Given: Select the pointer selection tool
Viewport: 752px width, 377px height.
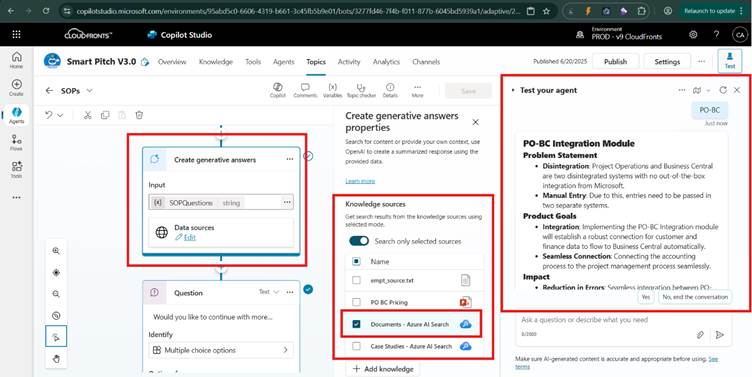Looking at the screenshot, I should point(56,337).
